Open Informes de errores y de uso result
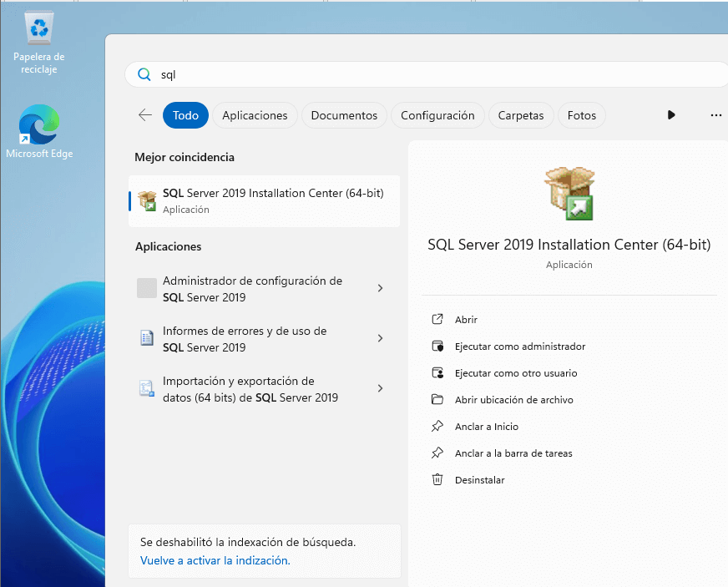Screen dimensions: 728x587 264,338
